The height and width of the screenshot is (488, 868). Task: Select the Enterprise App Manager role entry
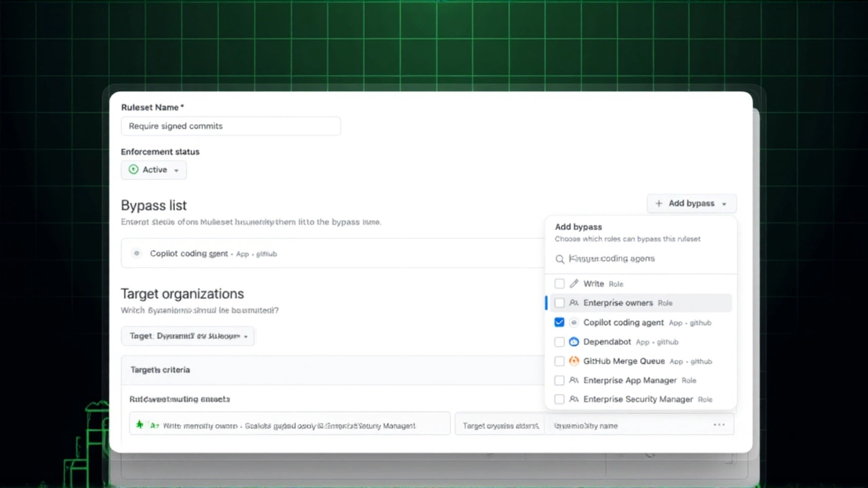click(x=630, y=380)
